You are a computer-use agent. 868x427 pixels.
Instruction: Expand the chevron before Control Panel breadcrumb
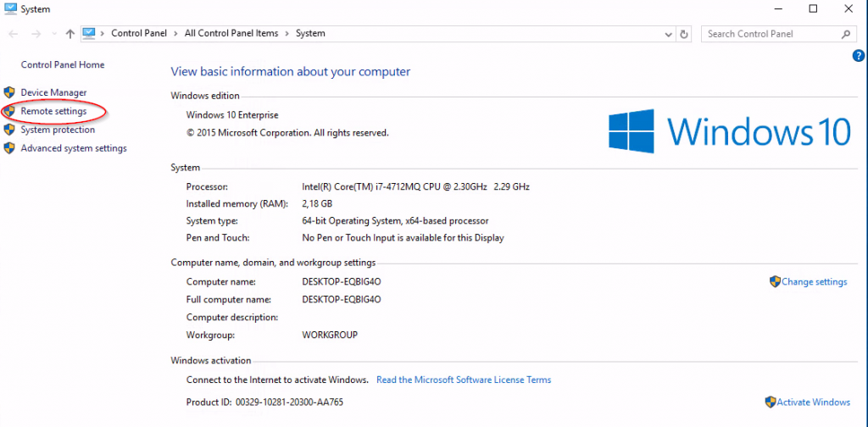(x=103, y=33)
